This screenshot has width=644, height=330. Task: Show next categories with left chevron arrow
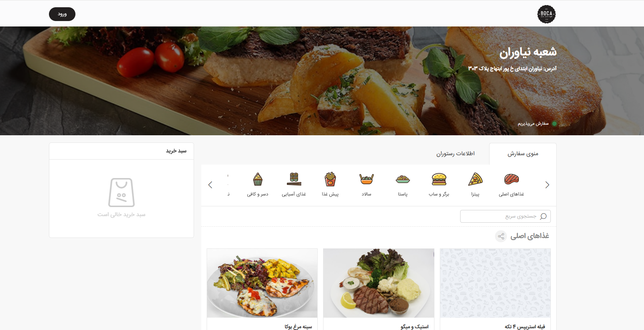click(210, 185)
